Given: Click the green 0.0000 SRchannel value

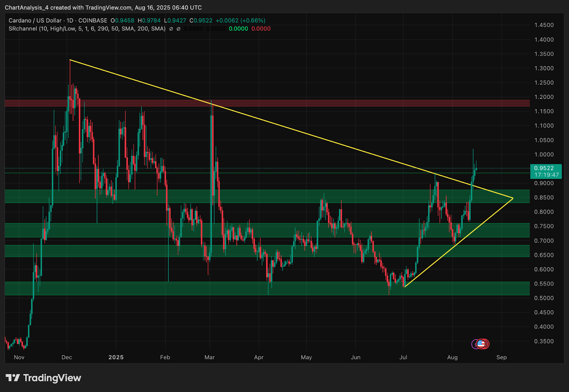Looking at the screenshot, I should click(x=238, y=29).
